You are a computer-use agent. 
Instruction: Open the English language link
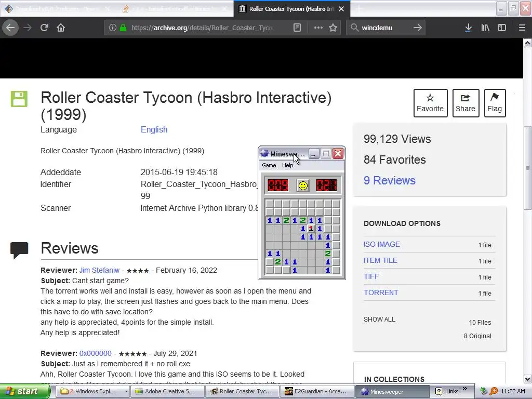(154, 129)
